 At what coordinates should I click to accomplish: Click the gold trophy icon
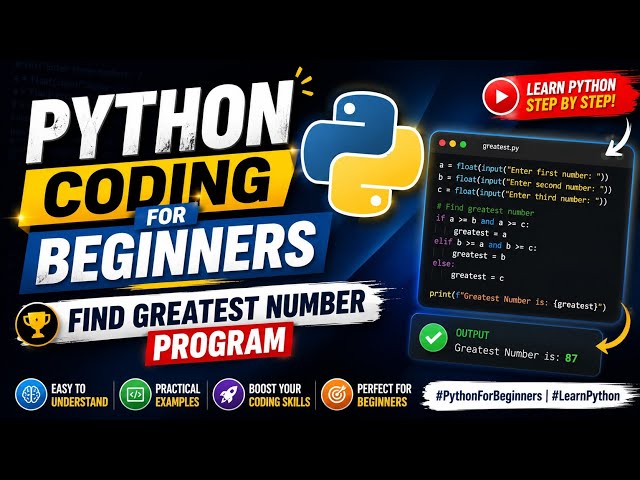tap(37, 324)
